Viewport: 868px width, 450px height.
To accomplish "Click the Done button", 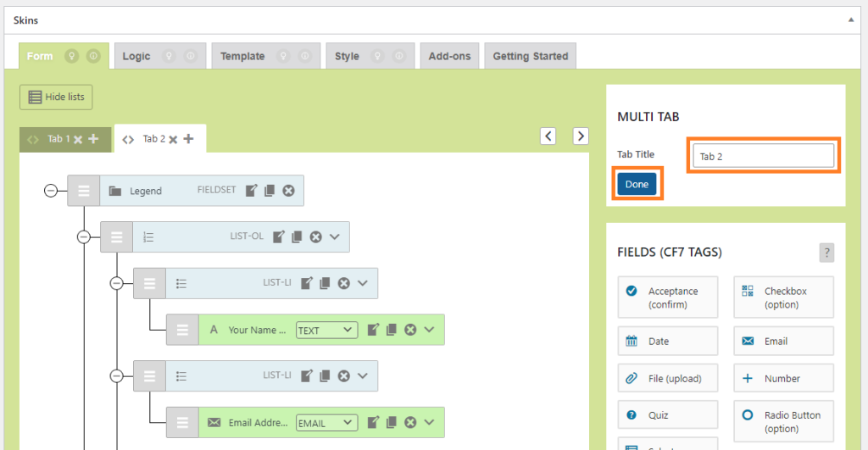I will (637, 184).
